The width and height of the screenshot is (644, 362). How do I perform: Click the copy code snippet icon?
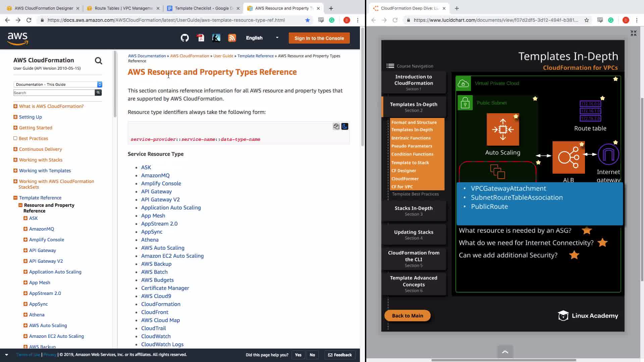(x=336, y=126)
